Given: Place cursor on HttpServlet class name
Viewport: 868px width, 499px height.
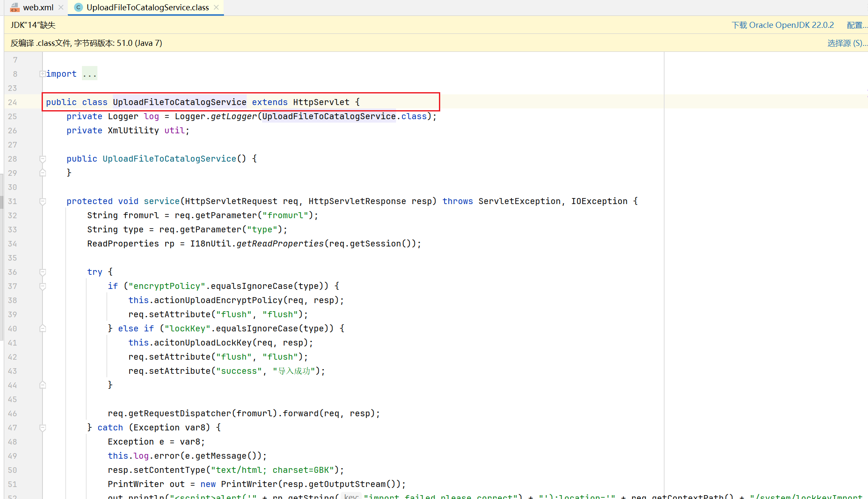Looking at the screenshot, I should (x=321, y=102).
